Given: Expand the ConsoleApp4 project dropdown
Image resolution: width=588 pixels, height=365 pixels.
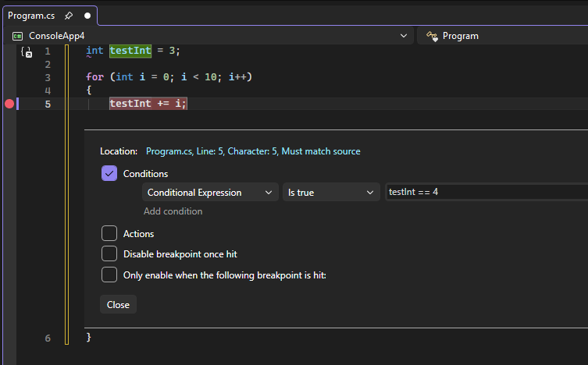Looking at the screenshot, I should pyautogui.click(x=403, y=36).
